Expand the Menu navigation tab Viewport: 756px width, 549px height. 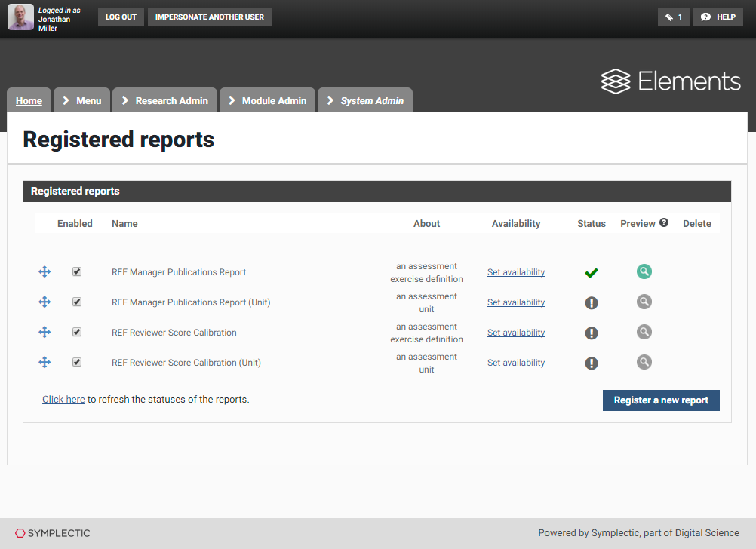tap(81, 100)
